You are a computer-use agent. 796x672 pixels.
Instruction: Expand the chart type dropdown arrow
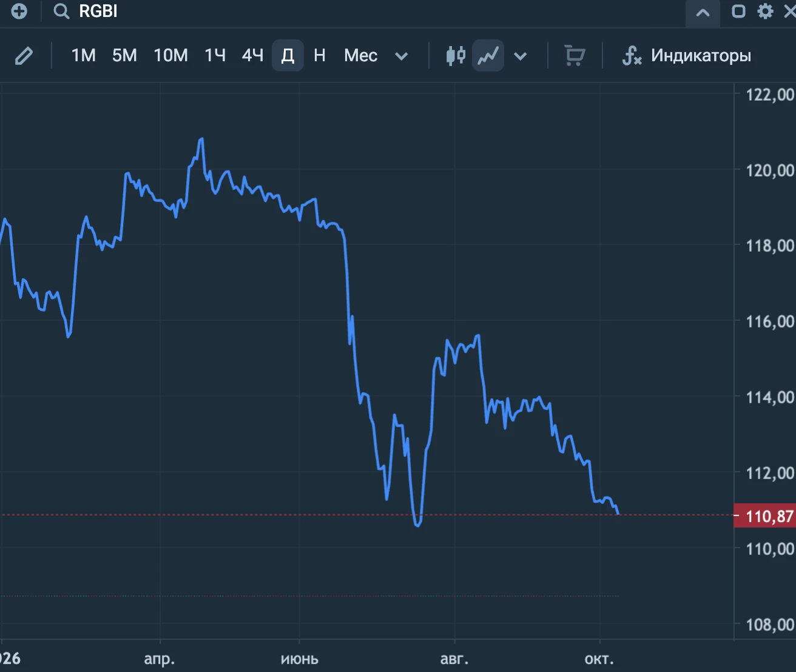520,56
